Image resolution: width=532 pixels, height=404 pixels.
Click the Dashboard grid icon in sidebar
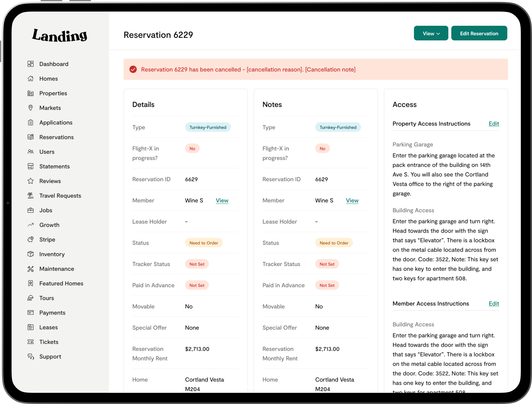click(x=31, y=64)
